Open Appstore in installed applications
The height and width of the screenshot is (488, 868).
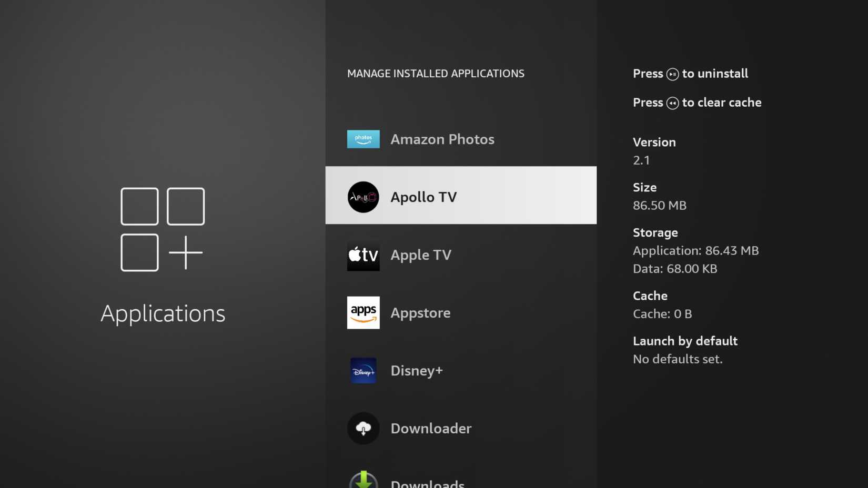420,313
